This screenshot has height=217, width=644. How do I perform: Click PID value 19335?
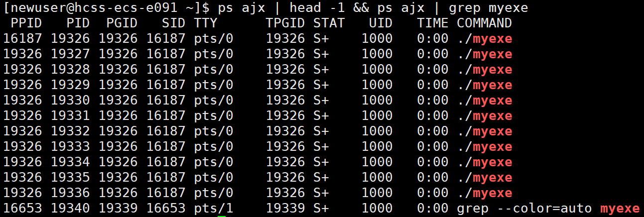click(x=70, y=177)
